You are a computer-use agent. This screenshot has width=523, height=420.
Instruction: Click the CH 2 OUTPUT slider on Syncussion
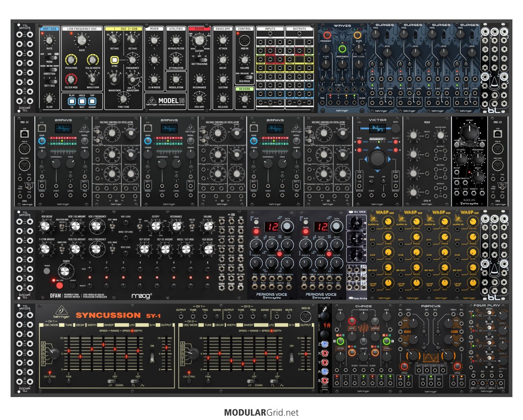pos(305,353)
